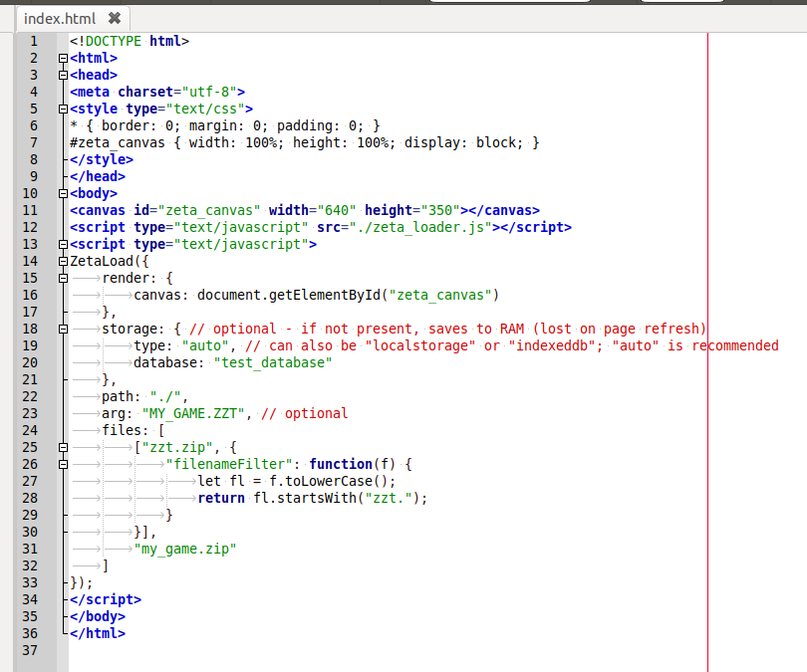Click the "localstorage" text in the comment
807x672 pixels.
420,345
